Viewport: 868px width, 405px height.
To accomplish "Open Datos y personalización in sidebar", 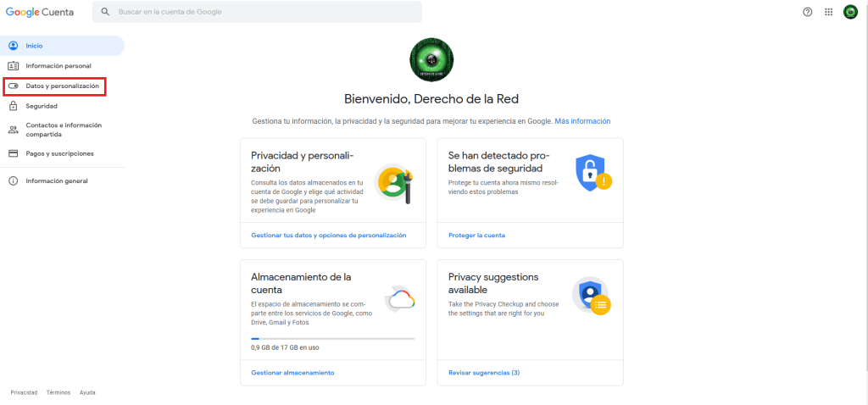I will pyautogui.click(x=62, y=86).
